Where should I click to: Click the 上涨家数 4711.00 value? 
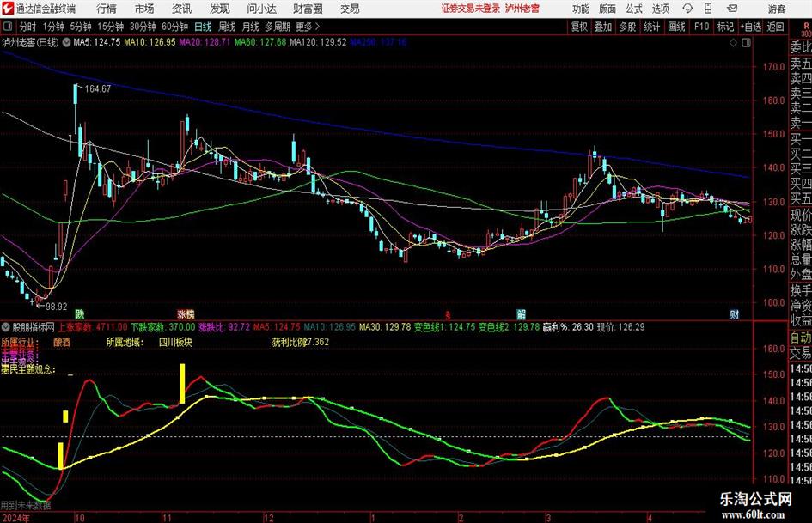click(x=92, y=327)
